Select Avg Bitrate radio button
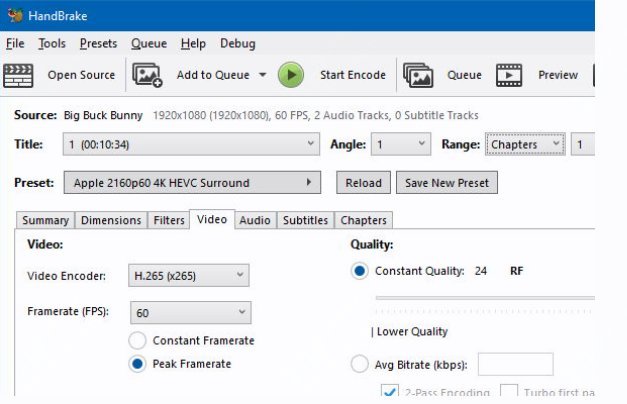This screenshot has height=404, width=627. (360, 365)
